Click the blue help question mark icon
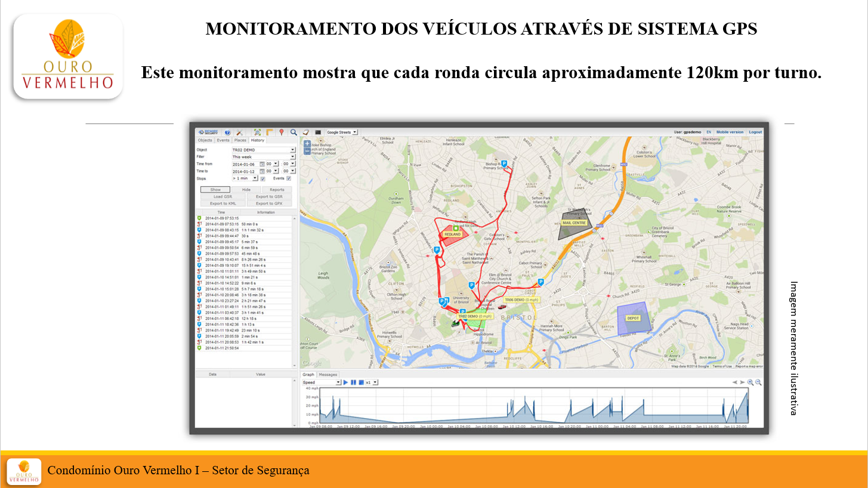The width and height of the screenshot is (868, 488). (227, 132)
